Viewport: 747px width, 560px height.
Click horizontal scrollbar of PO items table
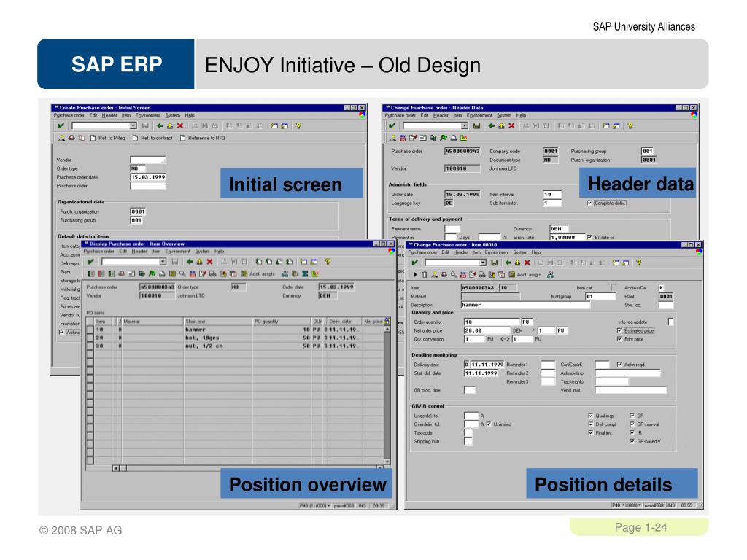(248, 469)
